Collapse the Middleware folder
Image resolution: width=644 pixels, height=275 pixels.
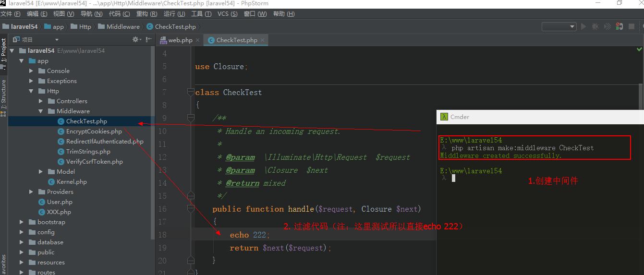click(41, 111)
